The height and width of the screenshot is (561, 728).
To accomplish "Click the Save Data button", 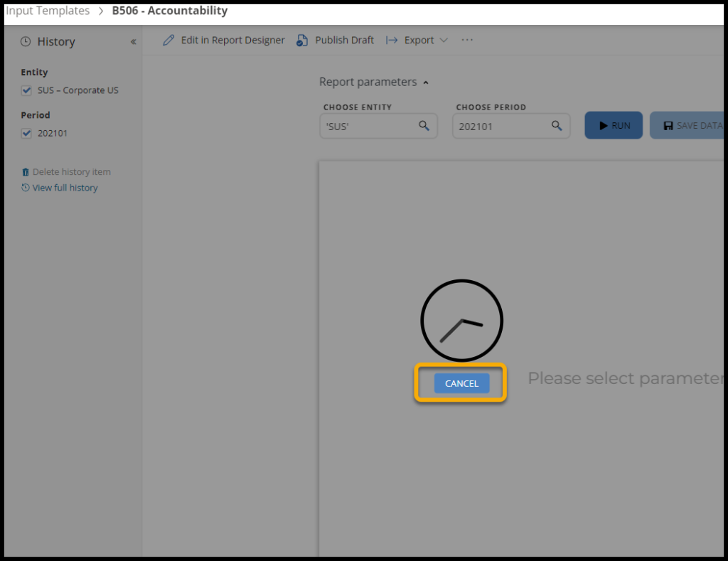I will point(688,126).
